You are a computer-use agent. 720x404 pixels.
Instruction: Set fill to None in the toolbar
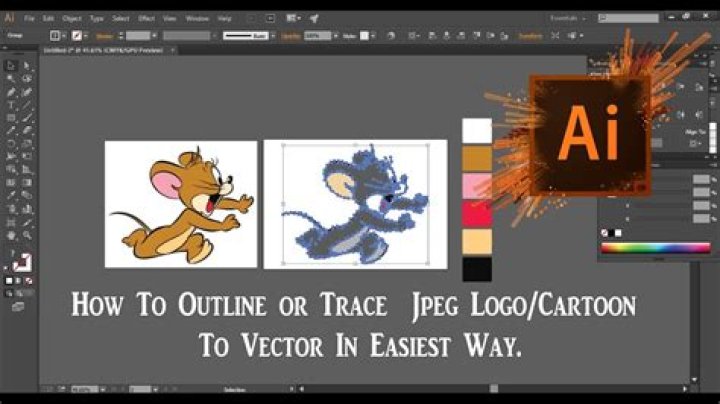click(x=29, y=281)
